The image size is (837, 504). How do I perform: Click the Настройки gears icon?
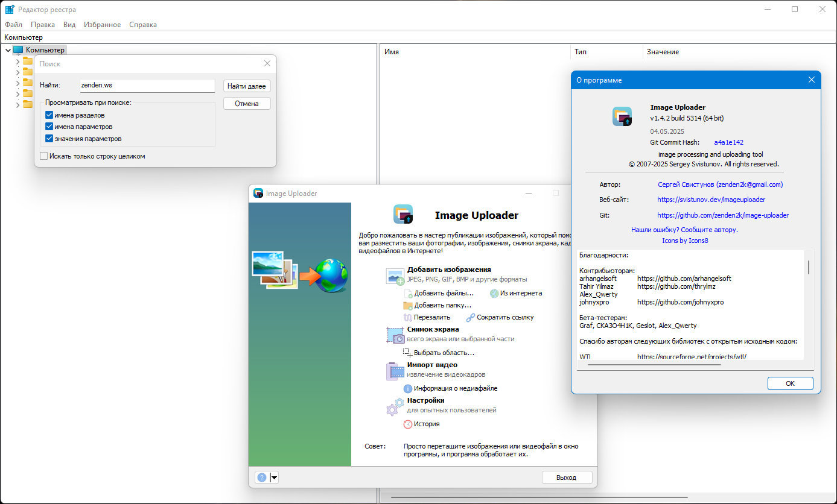coord(395,406)
